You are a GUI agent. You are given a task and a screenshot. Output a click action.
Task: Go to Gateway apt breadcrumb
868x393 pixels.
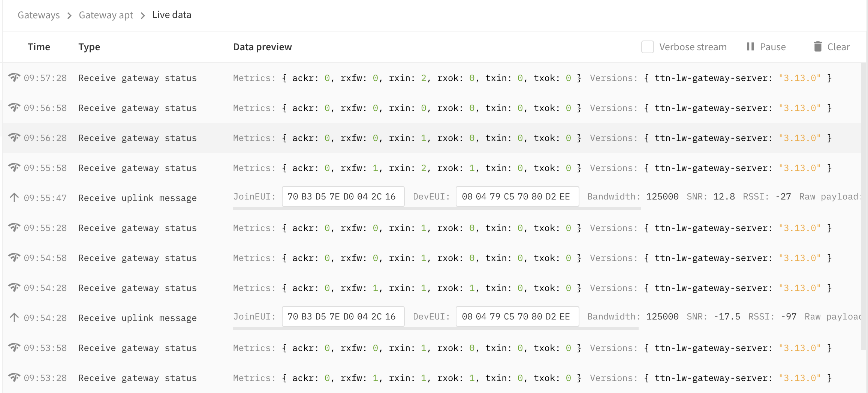pos(106,15)
